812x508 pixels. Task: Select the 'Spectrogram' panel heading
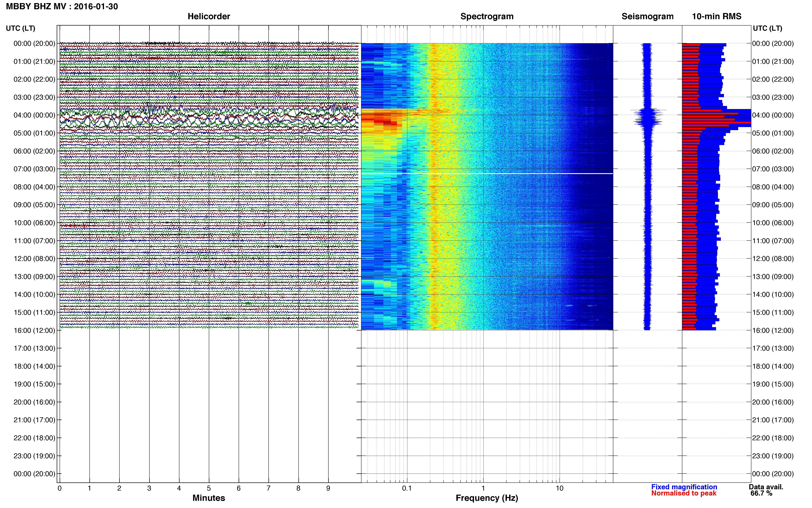tap(487, 16)
